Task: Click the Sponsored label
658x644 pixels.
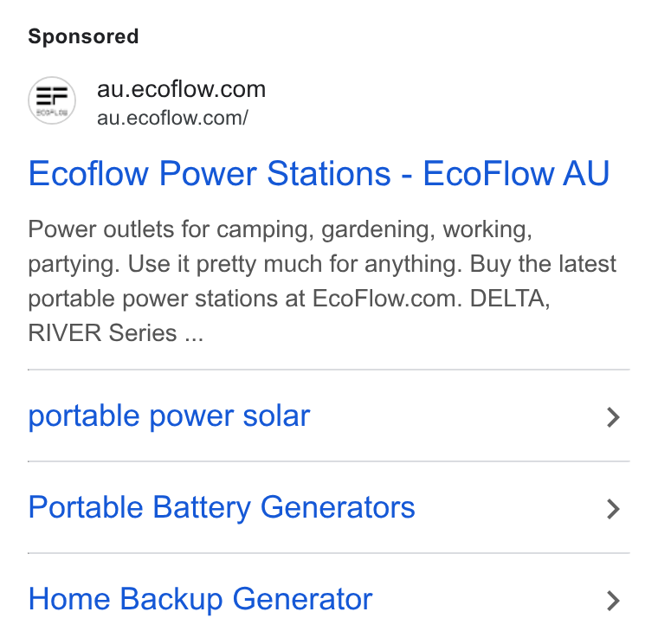Action: [x=83, y=36]
